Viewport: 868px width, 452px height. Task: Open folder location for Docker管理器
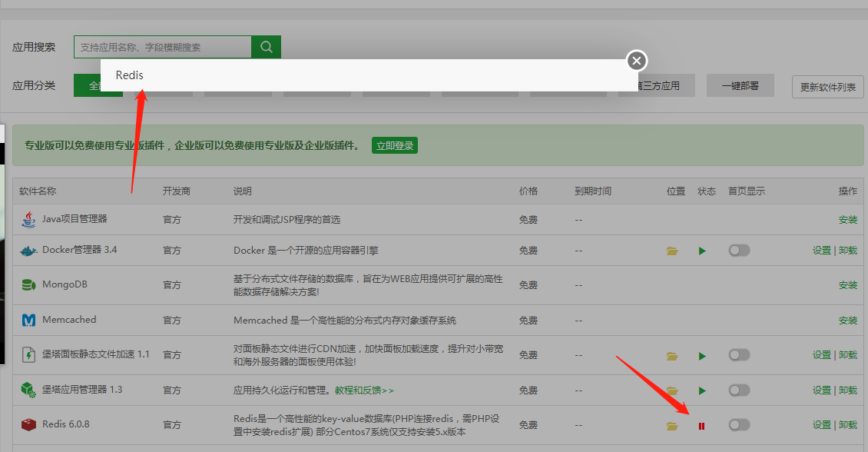click(672, 251)
